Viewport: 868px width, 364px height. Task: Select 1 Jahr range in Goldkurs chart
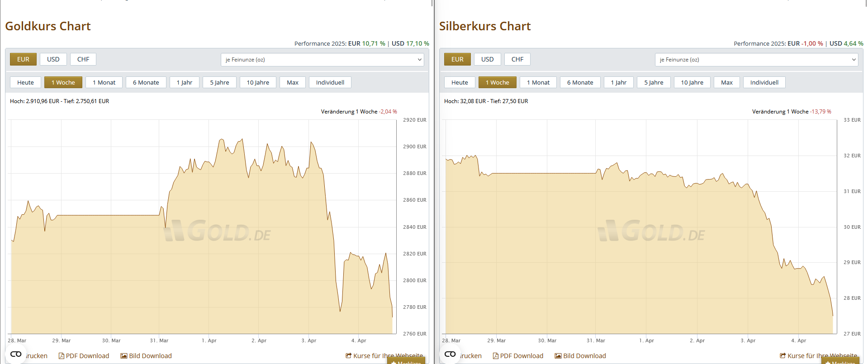tap(185, 82)
